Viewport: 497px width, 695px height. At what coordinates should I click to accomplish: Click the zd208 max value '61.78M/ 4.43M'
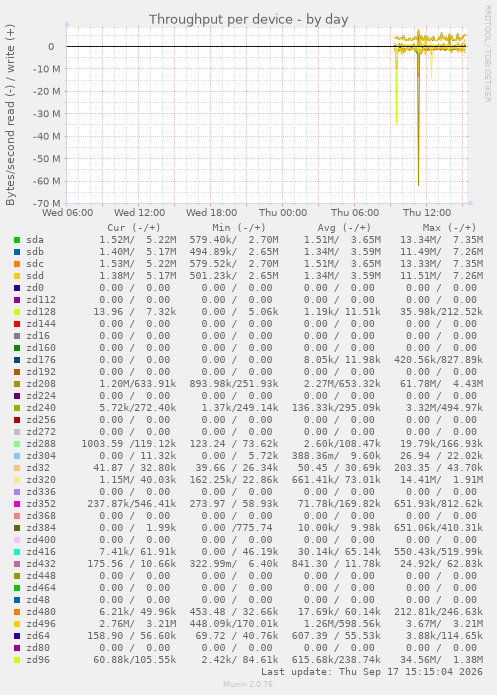point(441,383)
